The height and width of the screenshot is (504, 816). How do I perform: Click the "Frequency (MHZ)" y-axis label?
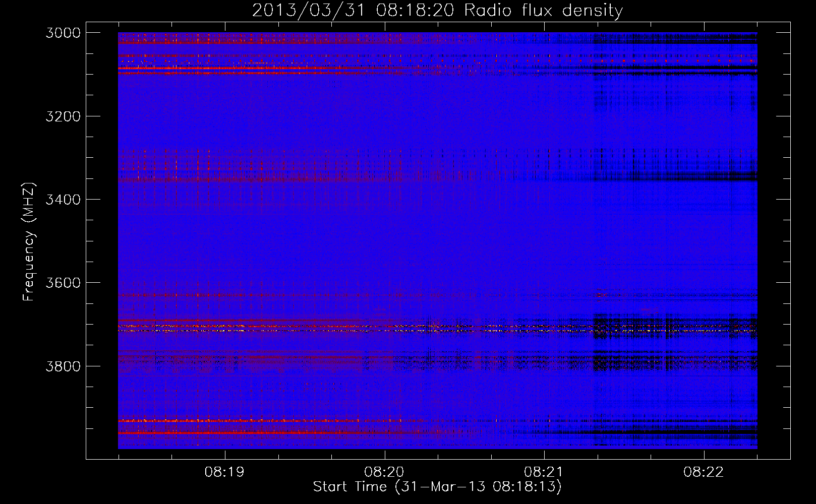[x=29, y=242]
